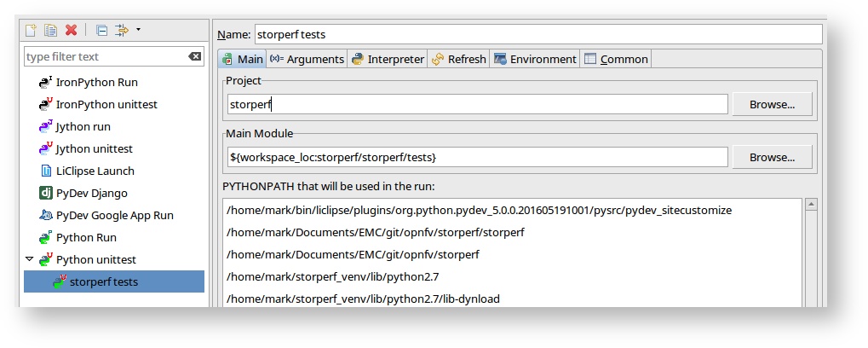The height and width of the screenshot is (348, 868).
Task: Open the filter options dropdown arrow
Action: pos(138,30)
